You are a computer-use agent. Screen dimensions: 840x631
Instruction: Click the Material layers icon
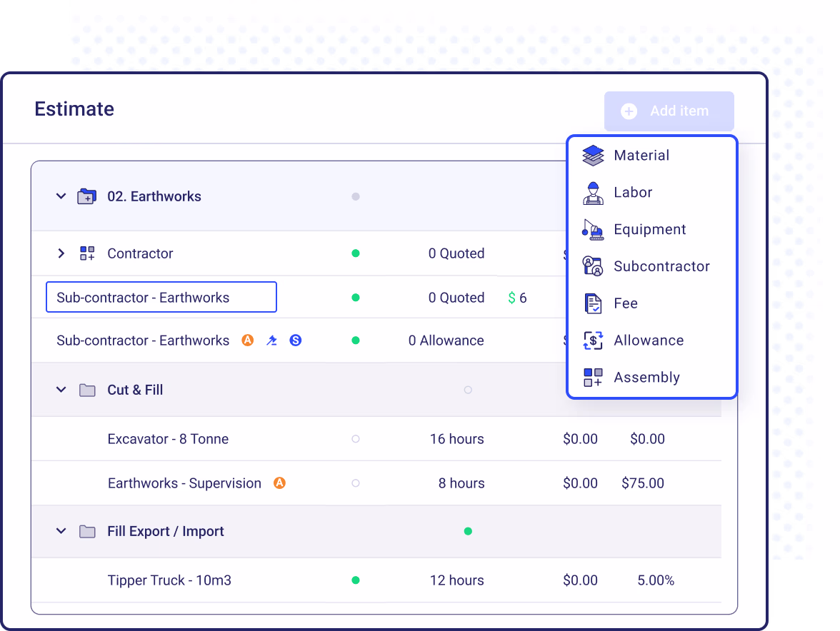(x=593, y=155)
